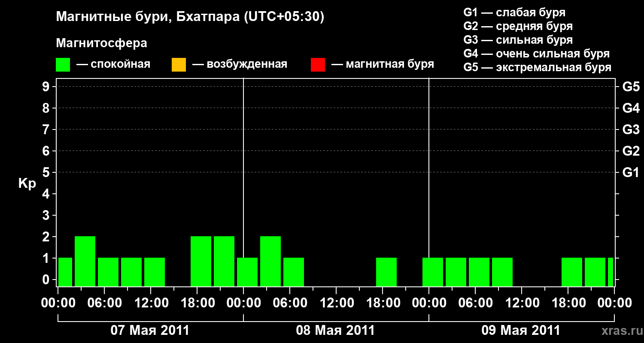Screen dimensions: 644x343
Task: Click the 'Магнитосфера' heading
Action: point(101,43)
